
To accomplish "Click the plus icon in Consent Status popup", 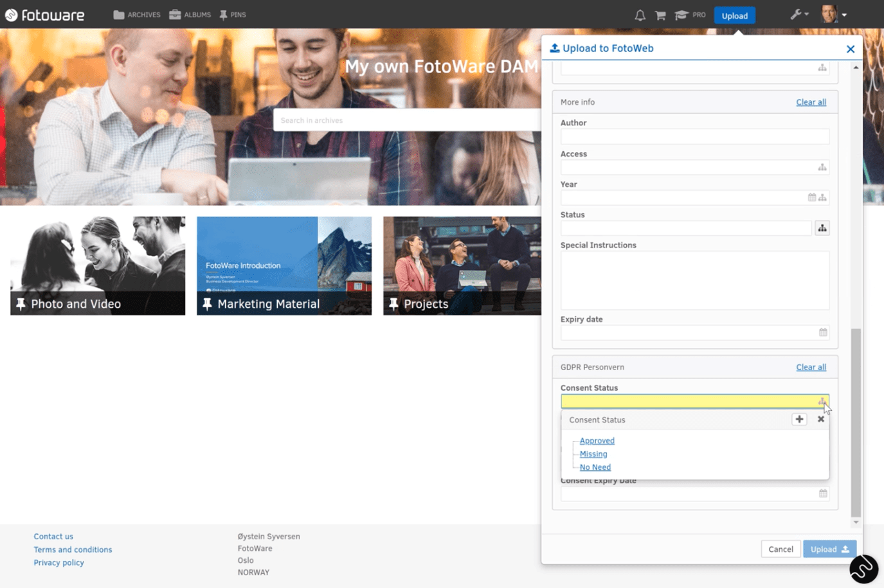I will click(x=799, y=419).
